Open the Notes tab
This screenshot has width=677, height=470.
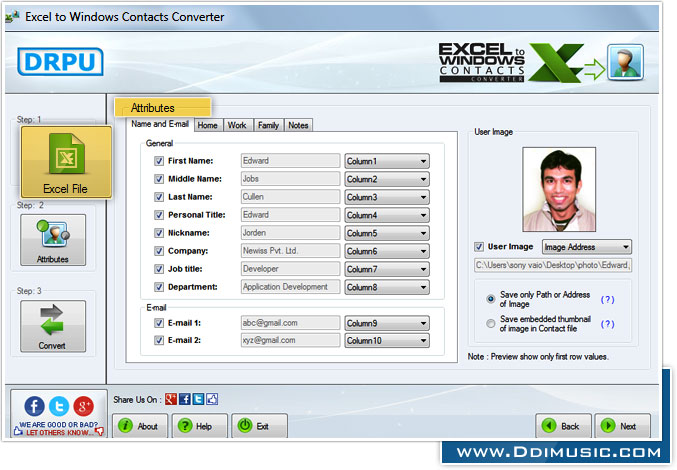click(x=298, y=125)
